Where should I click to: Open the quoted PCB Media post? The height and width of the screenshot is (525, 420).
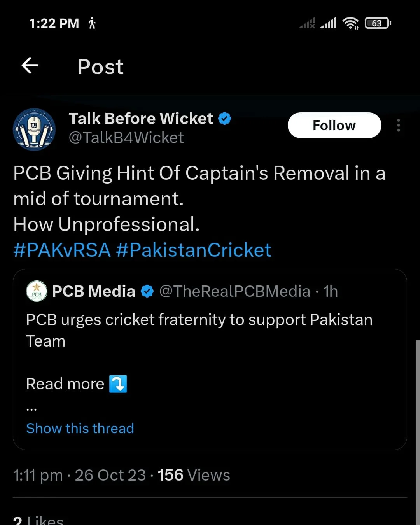click(x=210, y=359)
